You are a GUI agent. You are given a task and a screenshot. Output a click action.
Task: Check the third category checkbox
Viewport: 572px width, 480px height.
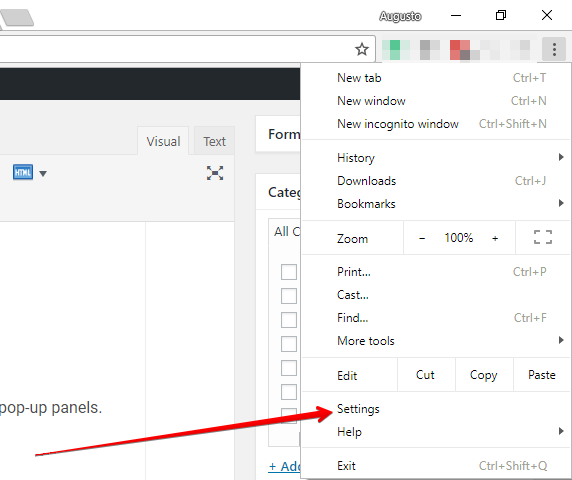tap(289, 320)
